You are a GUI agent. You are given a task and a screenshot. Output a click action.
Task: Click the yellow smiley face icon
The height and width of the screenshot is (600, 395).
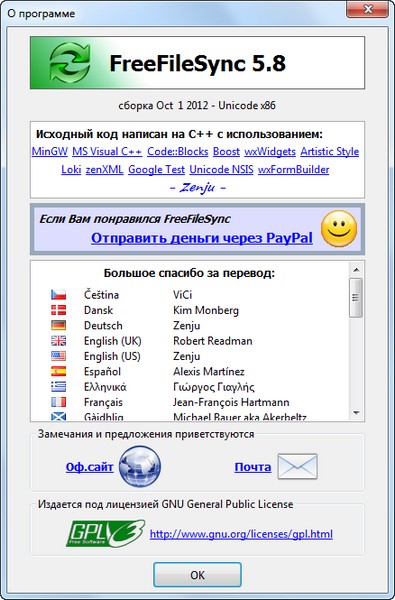[339, 228]
